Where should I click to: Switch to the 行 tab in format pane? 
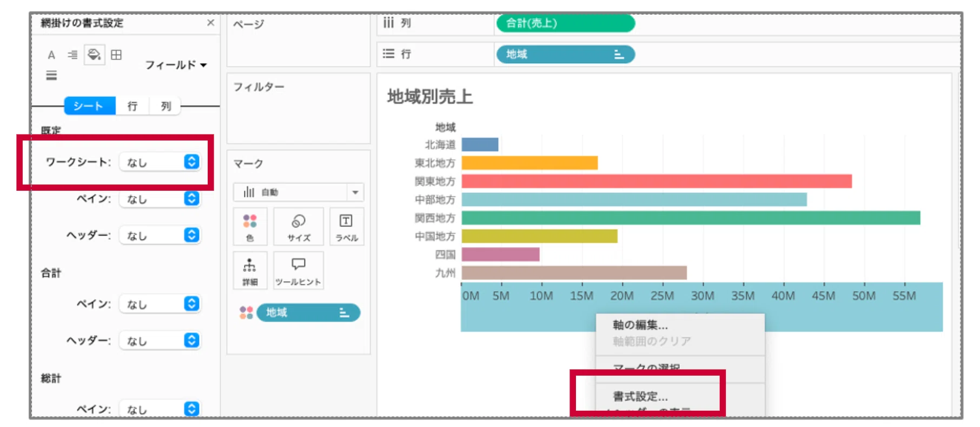(132, 106)
